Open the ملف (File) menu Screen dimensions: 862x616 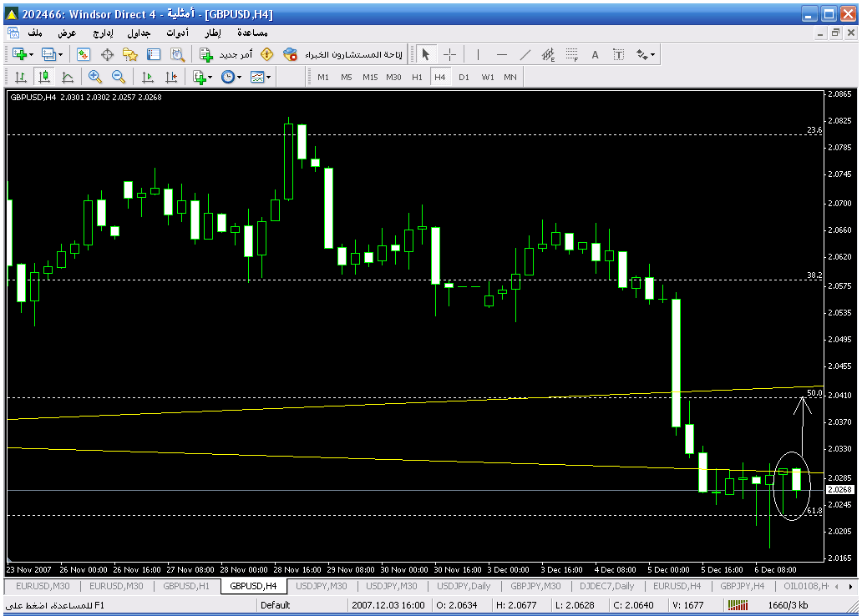[35, 33]
